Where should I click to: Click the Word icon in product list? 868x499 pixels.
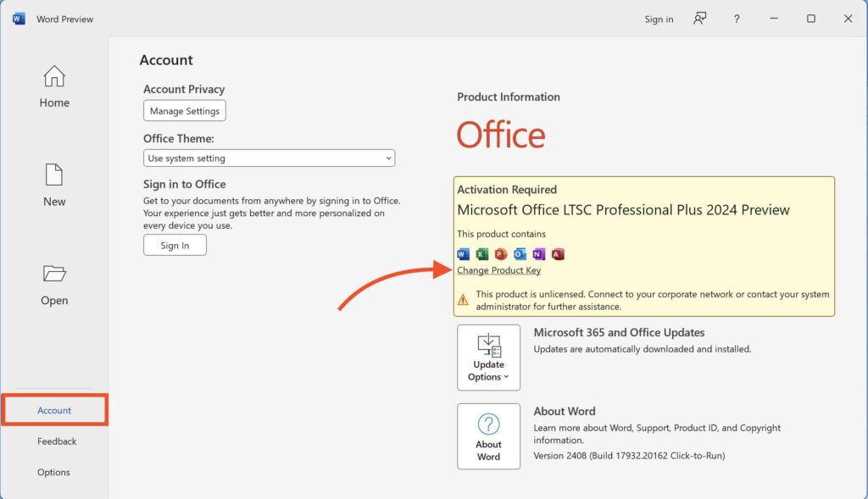tap(463, 254)
